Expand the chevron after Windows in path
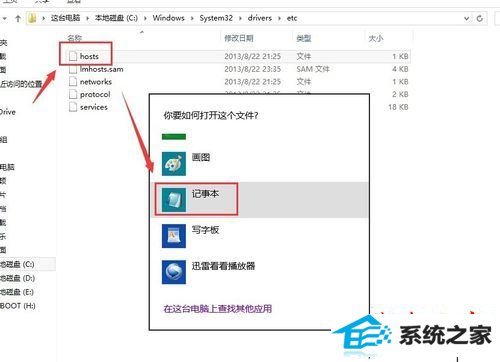Viewport: 500px width, 362px height. point(192,18)
